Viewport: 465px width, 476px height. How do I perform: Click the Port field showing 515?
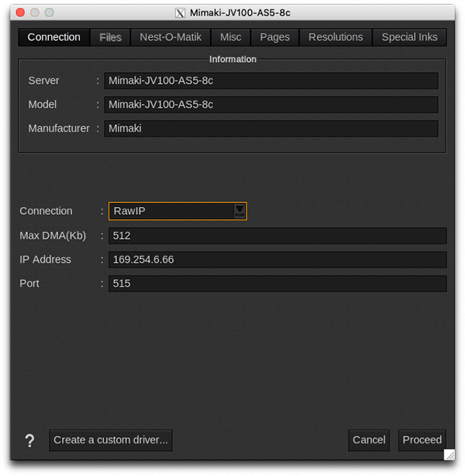click(277, 284)
